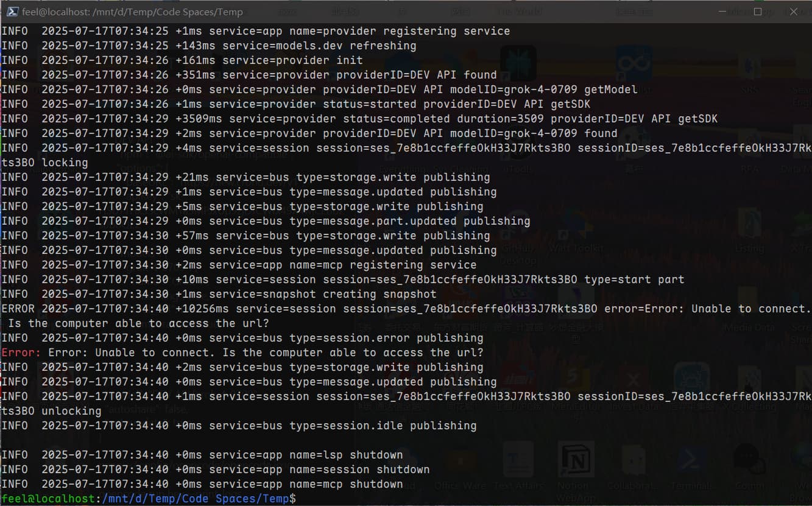Viewport: 812px width, 506px height.
Task: Click 'service=snapshot creating snapshot' text
Action: [323, 294]
